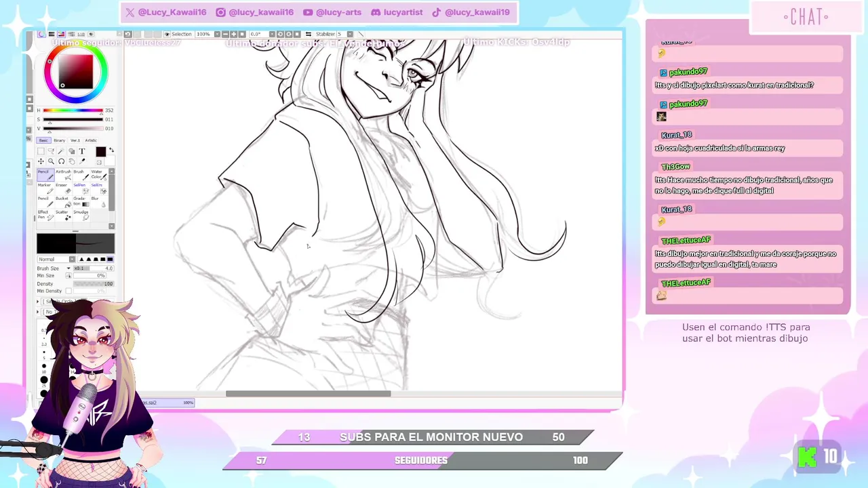Select the Text tool
This screenshot has width=868, height=488.
(x=82, y=151)
